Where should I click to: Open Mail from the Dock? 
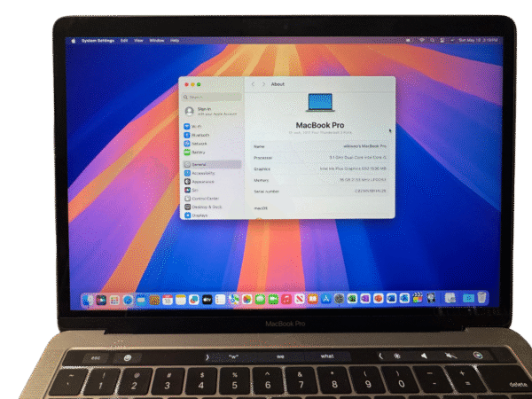point(141,300)
